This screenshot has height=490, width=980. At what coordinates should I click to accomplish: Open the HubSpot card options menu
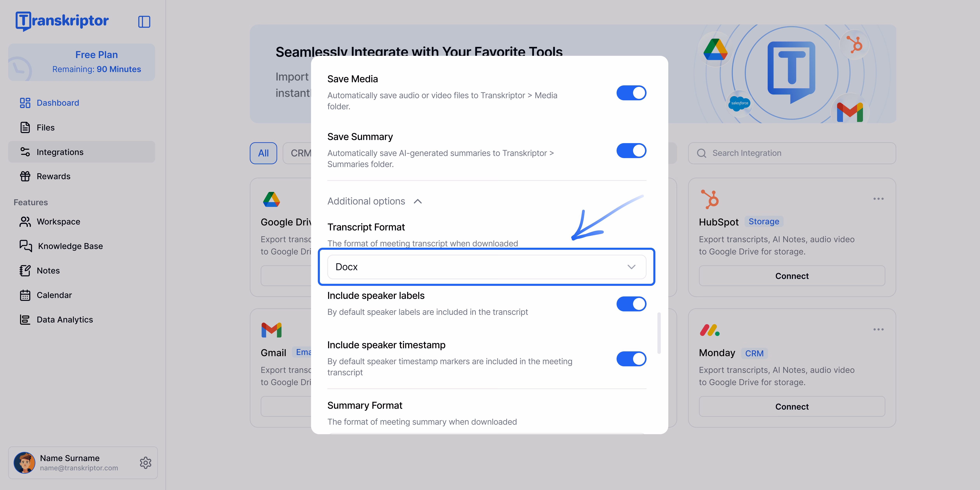coord(878,198)
